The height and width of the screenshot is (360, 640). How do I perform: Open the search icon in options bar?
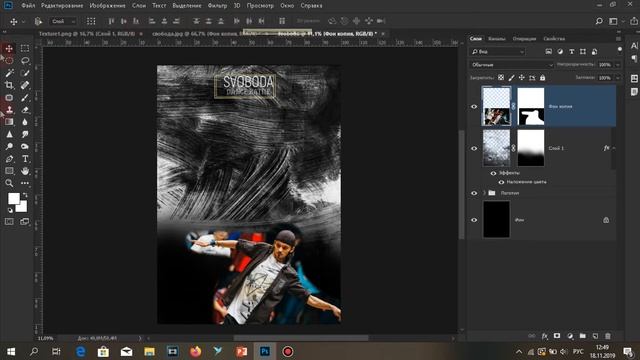pos(599,21)
